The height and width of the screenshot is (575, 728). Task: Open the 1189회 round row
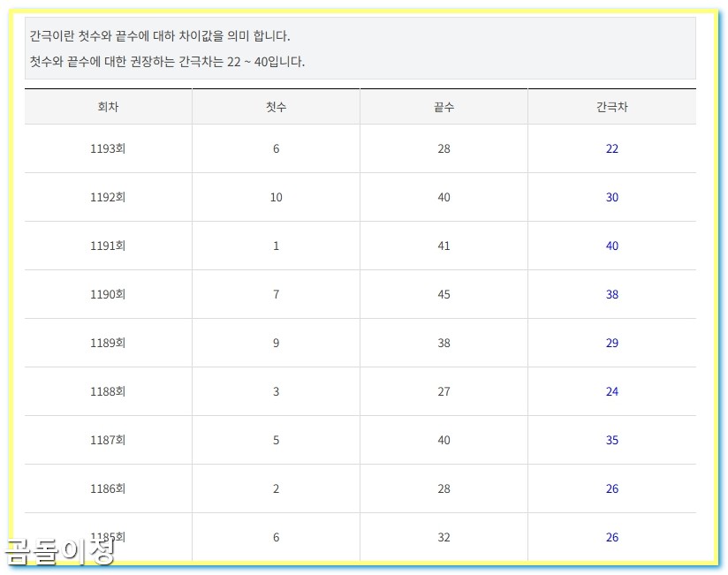click(x=108, y=343)
